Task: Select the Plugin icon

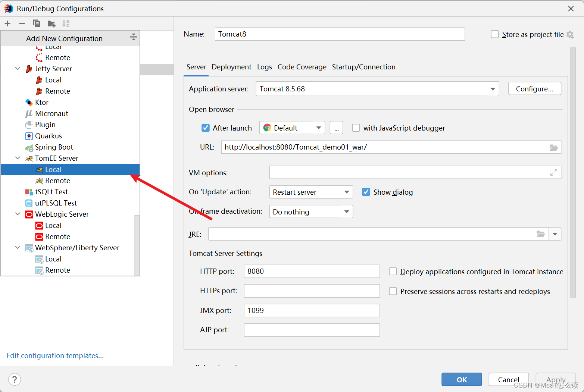Action: point(29,125)
